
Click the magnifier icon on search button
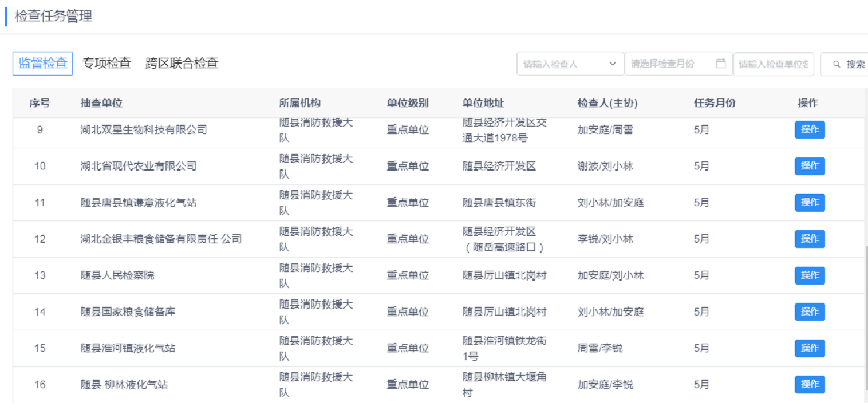[836, 64]
